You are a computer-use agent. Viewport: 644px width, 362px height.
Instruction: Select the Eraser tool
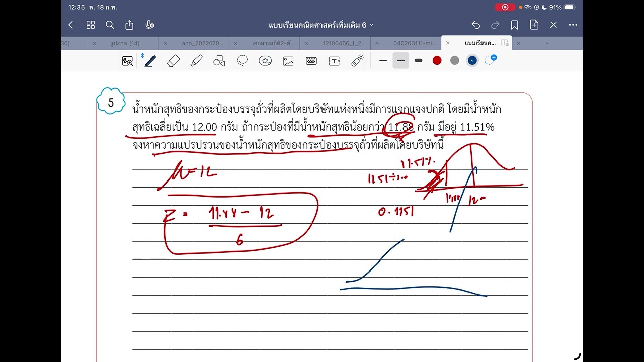(173, 61)
